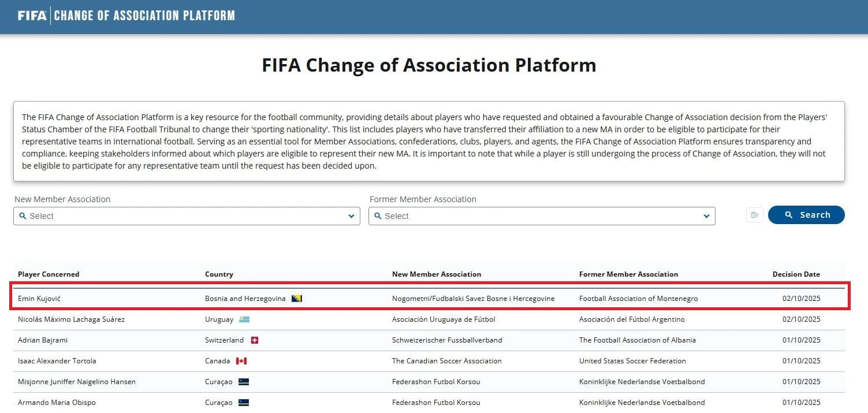Image resolution: width=868 pixels, height=413 pixels.
Task: Click the Switzerland flag icon
Action: point(254,340)
